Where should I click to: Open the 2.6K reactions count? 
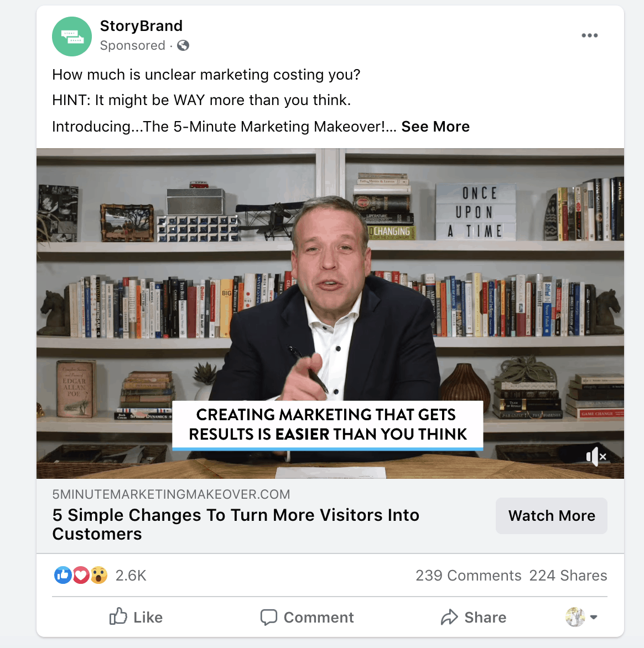pyautogui.click(x=131, y=575)
